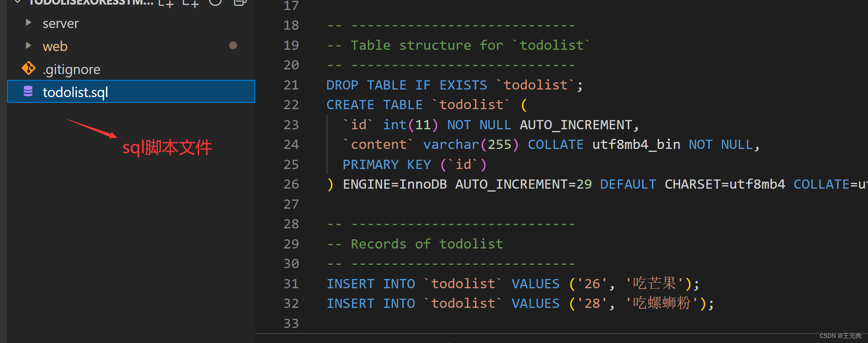This screenshot has width=868, height=343.
Task: Refresh the explorer with circular icon
Action: tap(215, 2)
